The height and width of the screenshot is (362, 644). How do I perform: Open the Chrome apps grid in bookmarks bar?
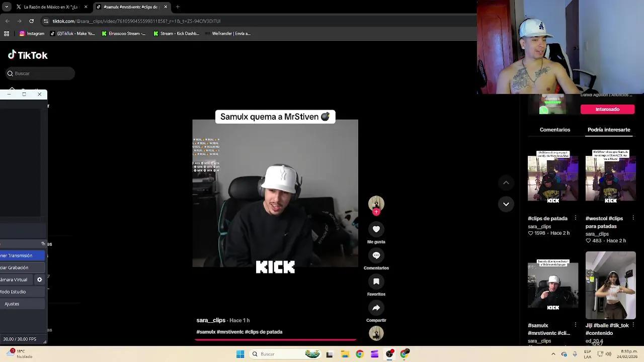[x=7, y=34]
